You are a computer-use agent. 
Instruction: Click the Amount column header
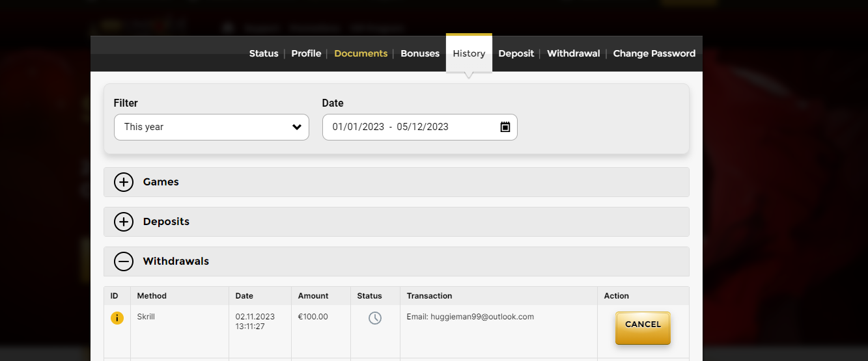tap(313, 296)
